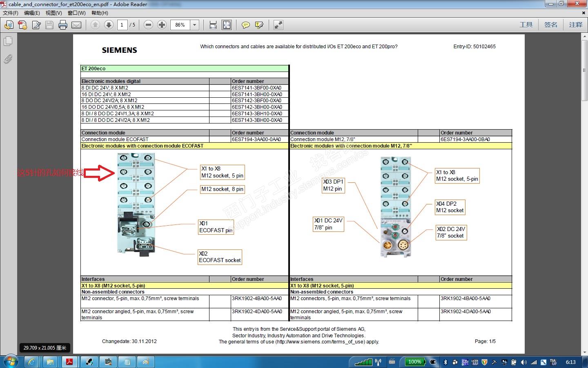This screenshot has width=588, height=368.
Task: Open the 工具 (Tools) pane
Action: click(x=526, y=25)
